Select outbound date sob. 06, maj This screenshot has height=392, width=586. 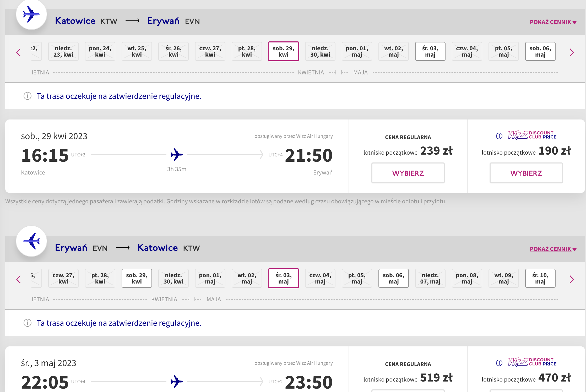point(540,51)
